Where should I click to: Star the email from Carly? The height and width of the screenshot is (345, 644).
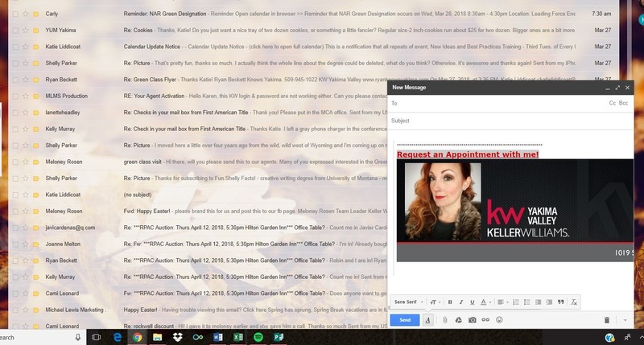tap(26, 14)
